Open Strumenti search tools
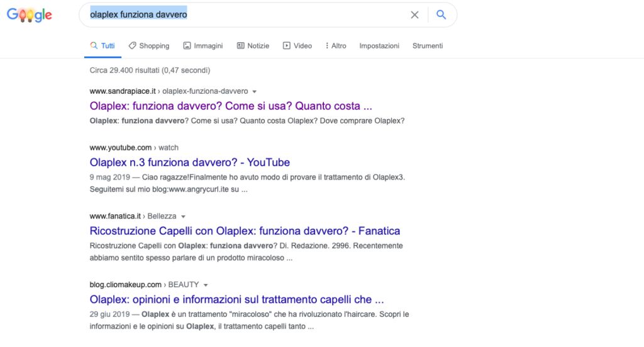 [x=428, y=45]
